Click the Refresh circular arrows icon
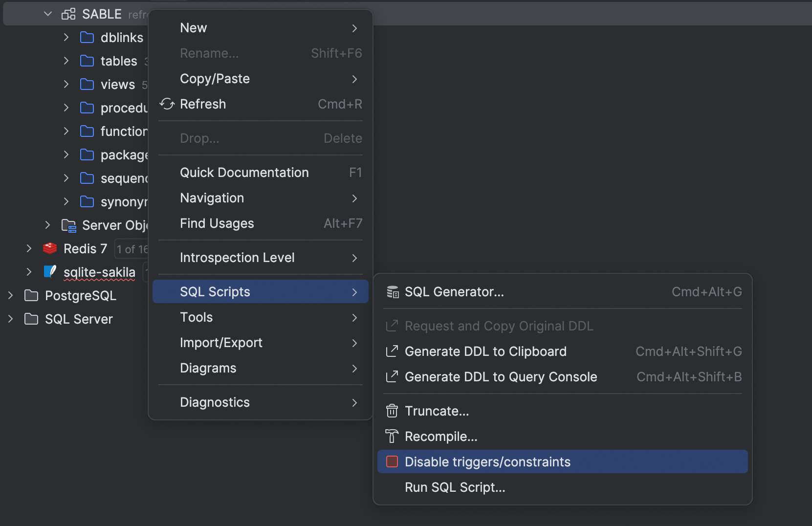This screenshot has height=526, width=812. tap(167, 104)
